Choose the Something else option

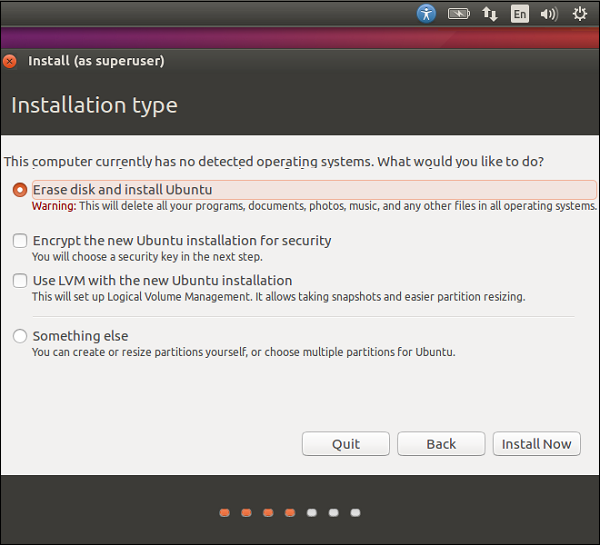[20, 336]
